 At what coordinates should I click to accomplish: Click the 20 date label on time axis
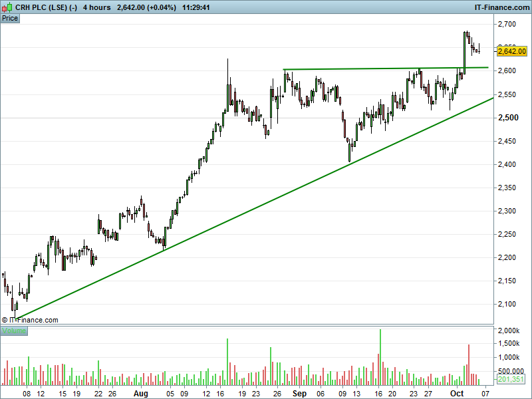392,394
